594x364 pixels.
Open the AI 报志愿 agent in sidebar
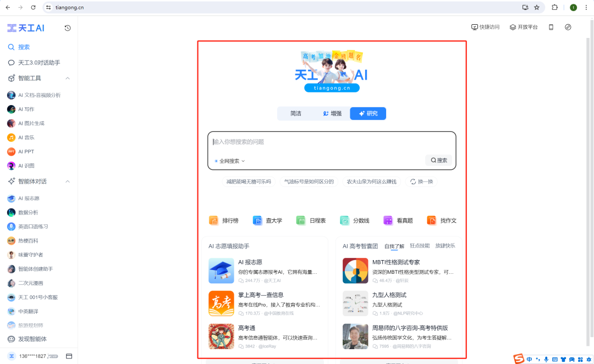click(24, 198)
